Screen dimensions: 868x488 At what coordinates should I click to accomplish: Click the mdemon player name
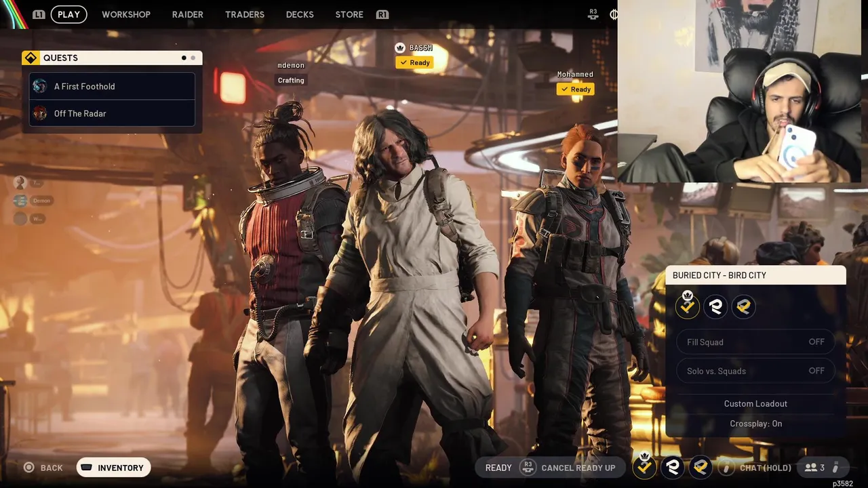click(x=291, y=65)
